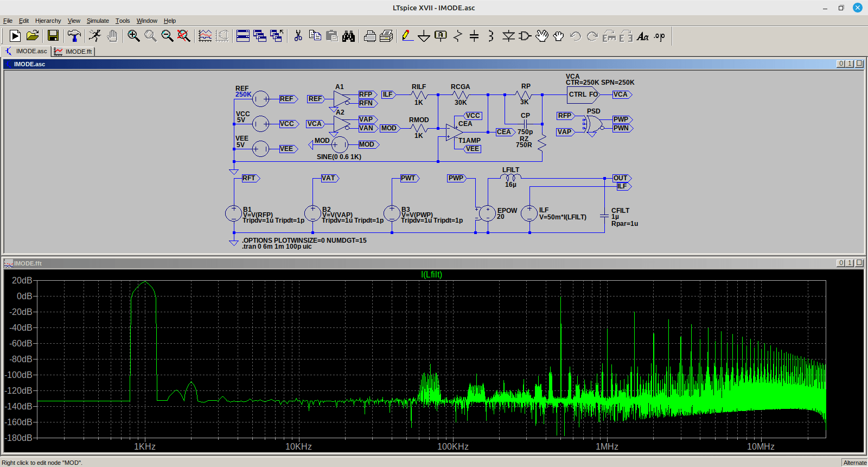
Task: Halt the simulation with the hand icon
Action: (x=112, y=36)
